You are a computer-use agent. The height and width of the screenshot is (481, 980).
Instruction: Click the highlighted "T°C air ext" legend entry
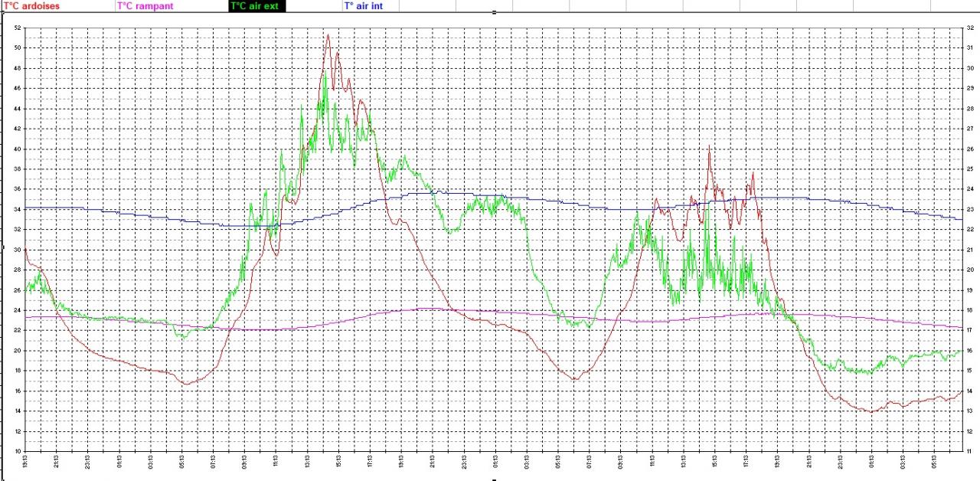257,5
